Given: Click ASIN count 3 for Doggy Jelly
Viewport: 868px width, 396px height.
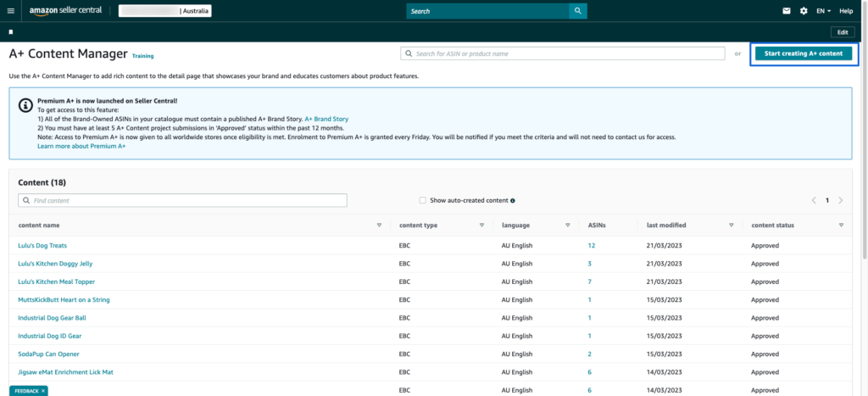Looking at the screenshot, I should tap(590, 264).
